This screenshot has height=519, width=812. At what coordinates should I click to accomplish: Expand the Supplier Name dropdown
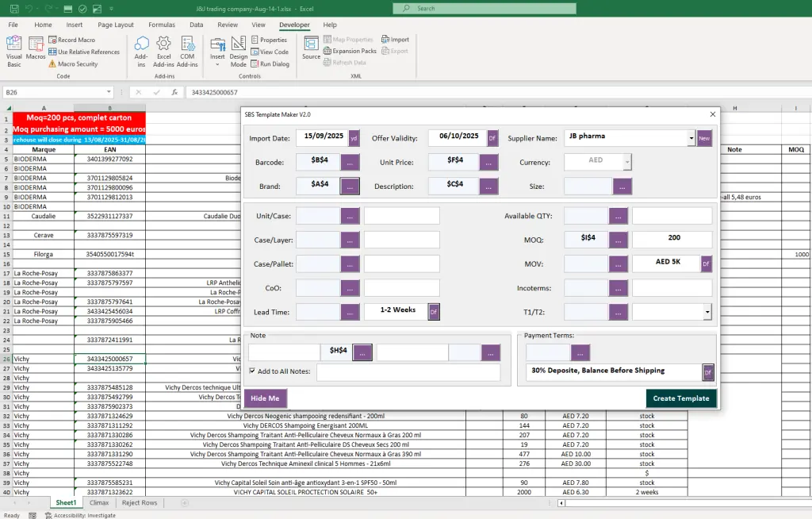pyautogui.click(x=691, y=138)
